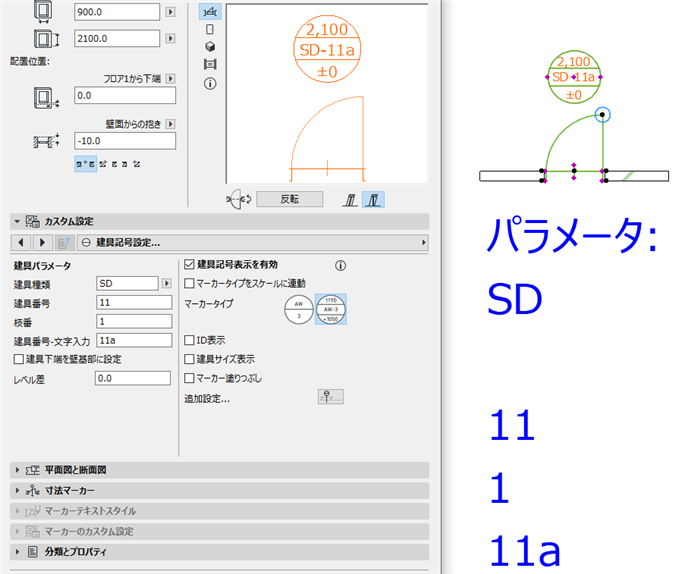Click info icon next to 建具記号表示を有効
The width and height of the screenshot is (700, 574).
pyautogui.click(x=340, y=266)
